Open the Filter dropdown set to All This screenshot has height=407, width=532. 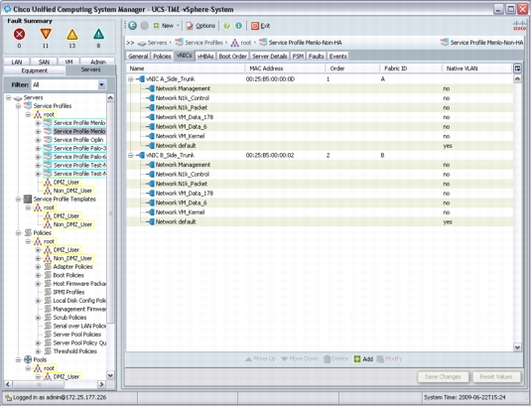(x=69, y=84)
